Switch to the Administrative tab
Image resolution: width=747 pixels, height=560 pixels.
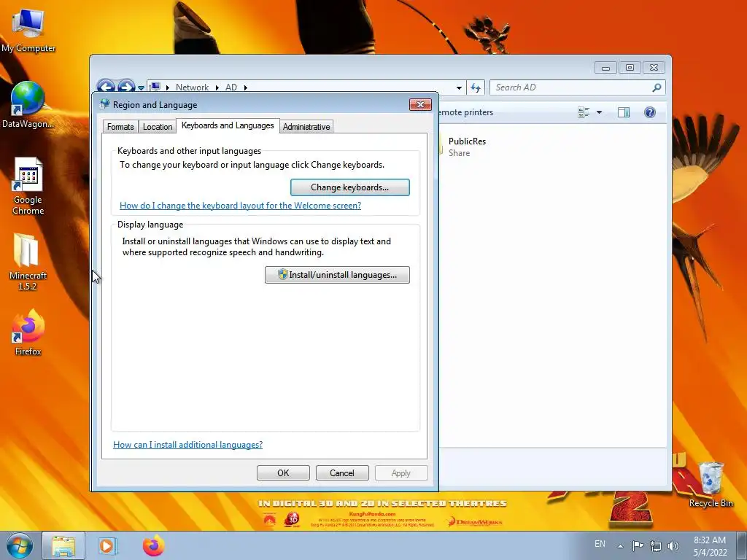tap(306, 127)
